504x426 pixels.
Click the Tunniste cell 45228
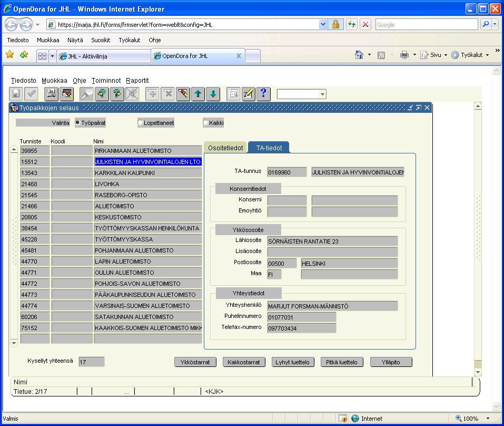coord(35,239)
